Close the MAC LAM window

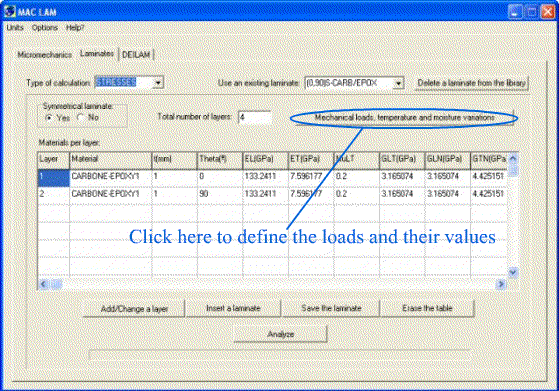tap(548, 12)
